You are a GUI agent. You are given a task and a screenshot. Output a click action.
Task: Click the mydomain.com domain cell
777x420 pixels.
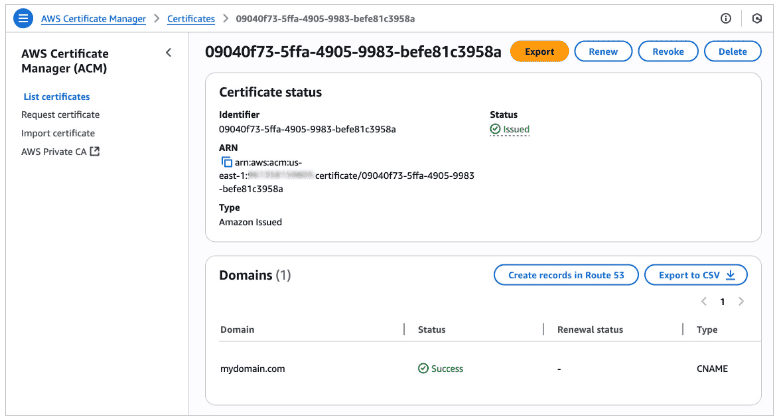pos(252,368)
